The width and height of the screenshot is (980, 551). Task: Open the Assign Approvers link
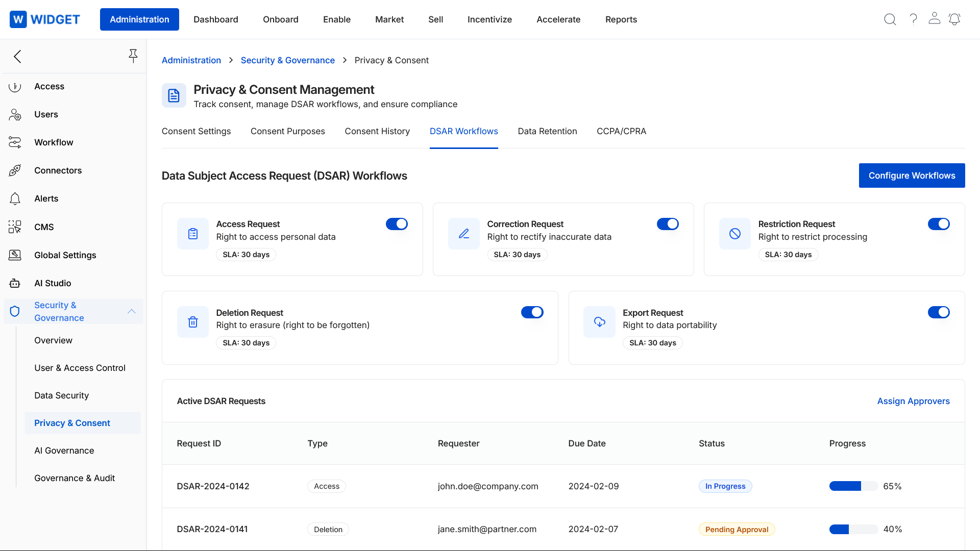click(x=913, y=401)
